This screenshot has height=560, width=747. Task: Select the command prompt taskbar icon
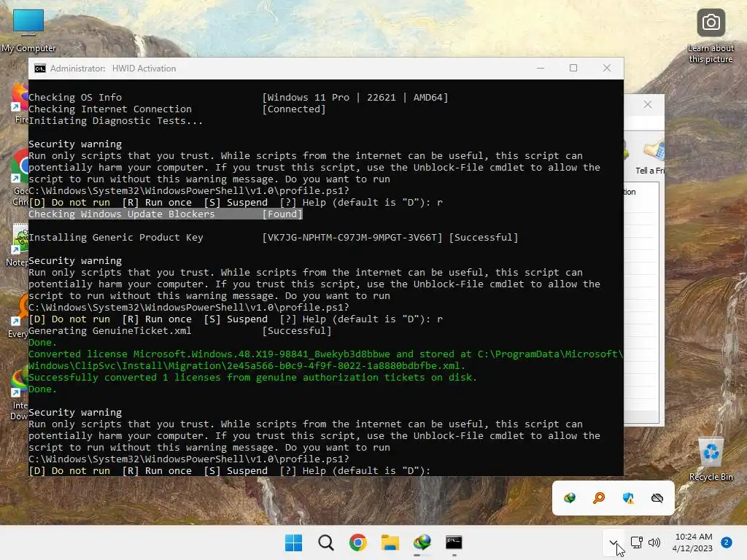[454, 542]
